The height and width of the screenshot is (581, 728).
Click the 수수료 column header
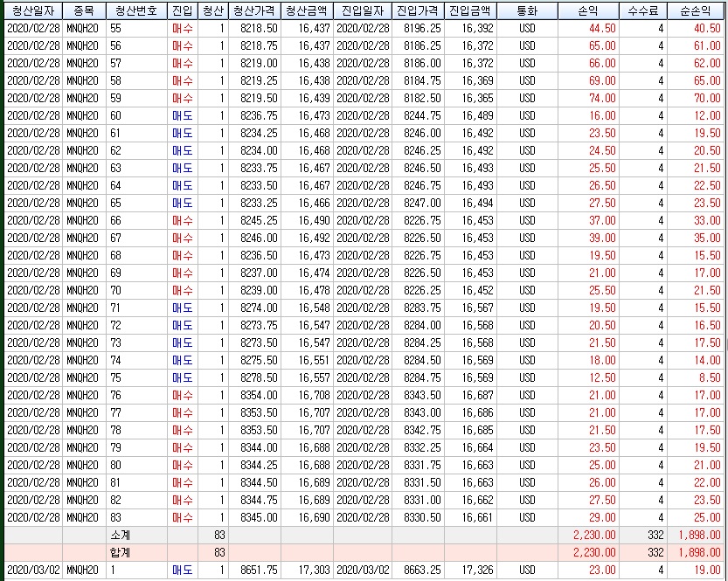(643, 10)
